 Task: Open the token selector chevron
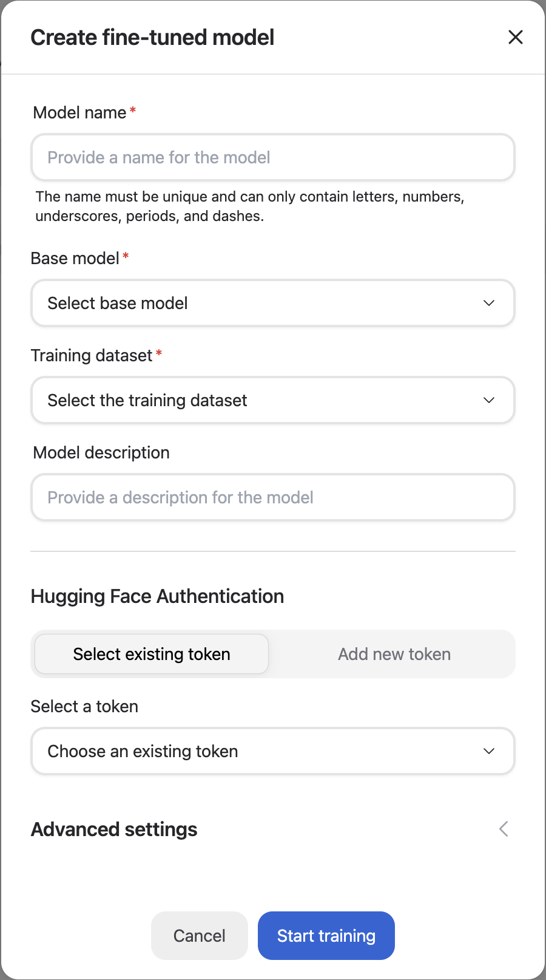488,751
